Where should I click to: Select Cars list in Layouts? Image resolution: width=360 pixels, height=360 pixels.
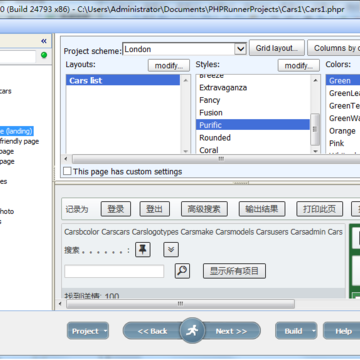123,80
